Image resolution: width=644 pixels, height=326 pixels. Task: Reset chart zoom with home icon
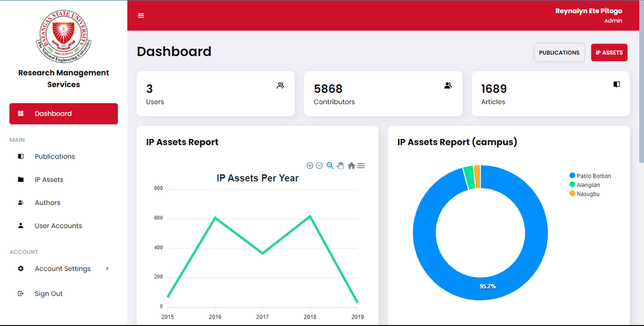tap(351, 166)
